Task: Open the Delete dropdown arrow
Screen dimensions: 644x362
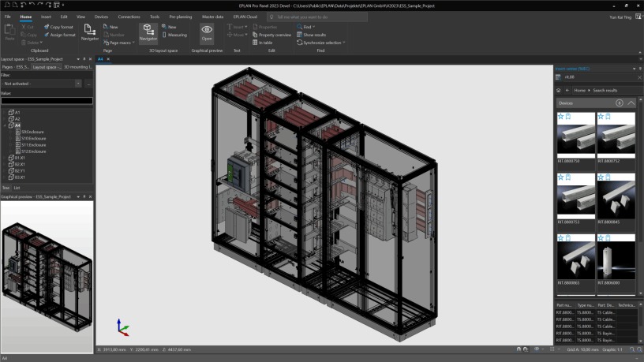Action: (41, 43)
